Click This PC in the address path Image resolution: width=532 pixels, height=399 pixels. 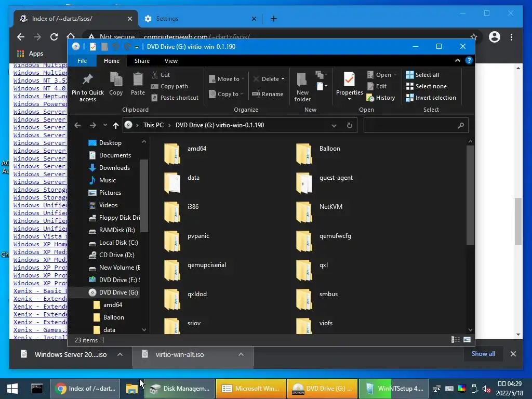[153, 125]
